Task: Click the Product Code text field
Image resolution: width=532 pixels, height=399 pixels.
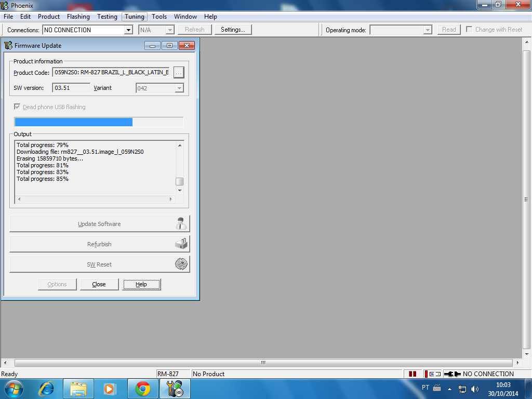Action: [x=111, y=72]
